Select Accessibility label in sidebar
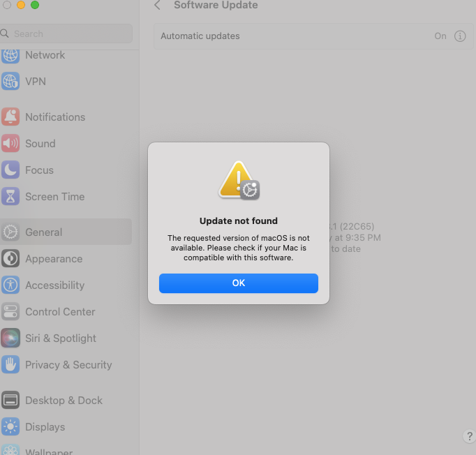This screenshot has width=476, height=455. coord(55,285)
